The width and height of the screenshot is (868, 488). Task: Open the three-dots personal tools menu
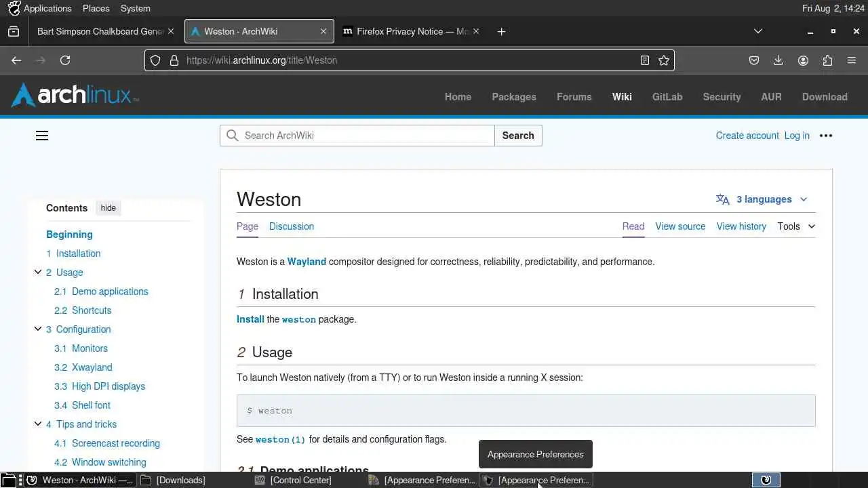pyautogui.click(x=825, y=136)
